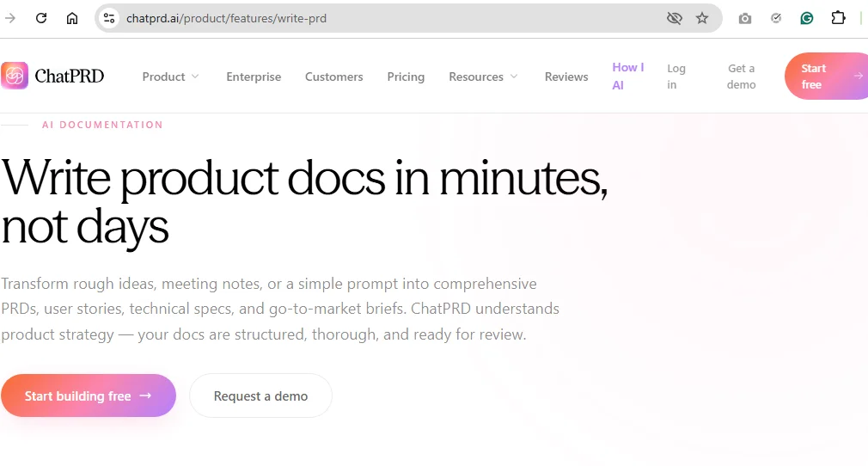Go to browser home page icon
This screenshot has width=868, height=466.
coord(72,18)
